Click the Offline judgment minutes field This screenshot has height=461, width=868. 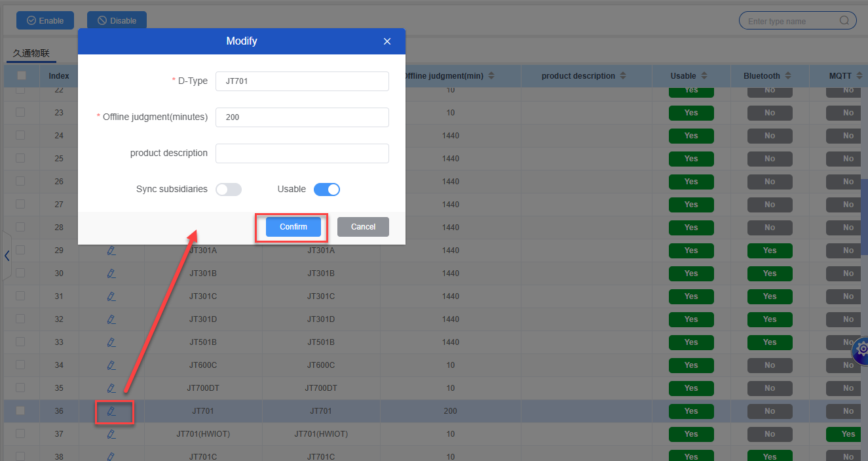pos(302,117)
